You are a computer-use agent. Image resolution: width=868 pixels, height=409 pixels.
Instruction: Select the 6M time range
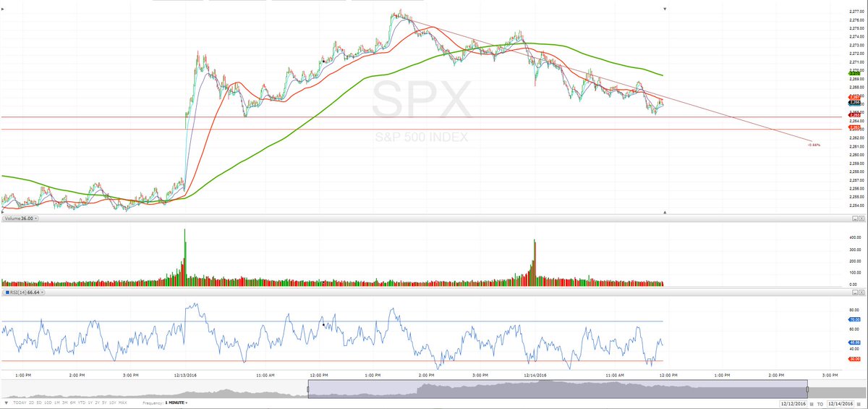coord(73,402)
